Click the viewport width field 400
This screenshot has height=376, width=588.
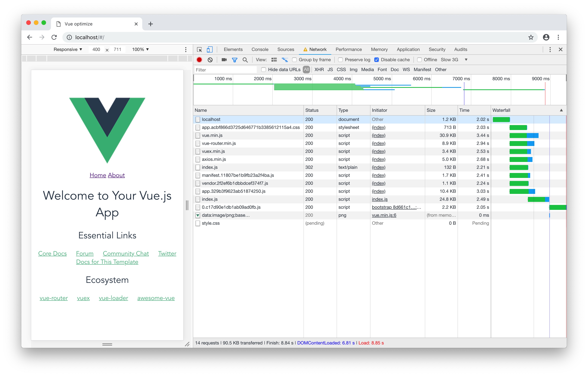pos(96,50)
